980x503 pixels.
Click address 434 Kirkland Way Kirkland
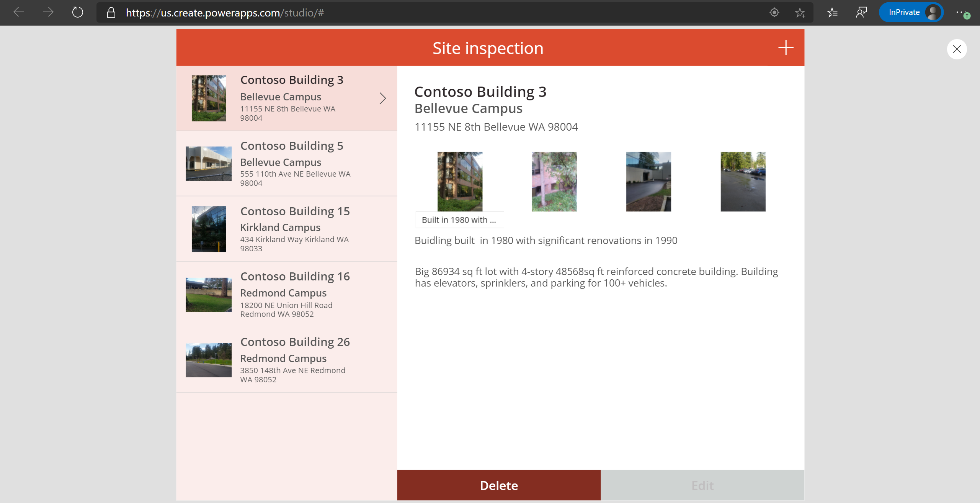click(294, 244)
